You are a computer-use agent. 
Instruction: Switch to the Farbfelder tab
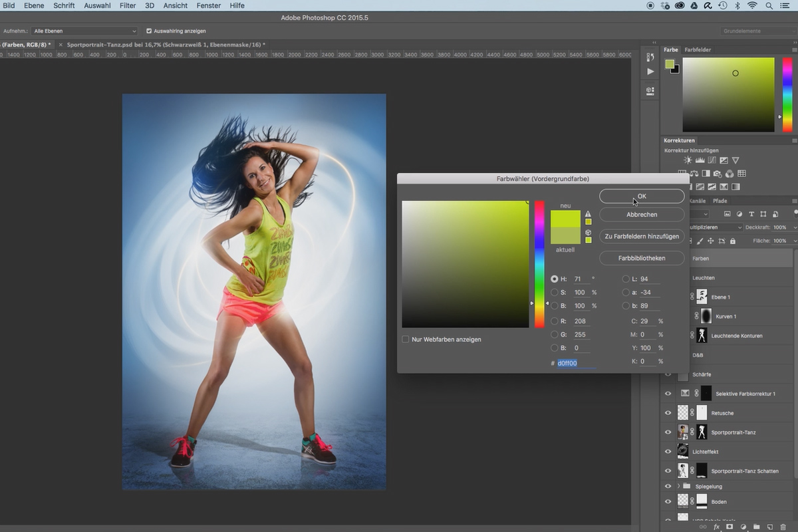(698, 50)
